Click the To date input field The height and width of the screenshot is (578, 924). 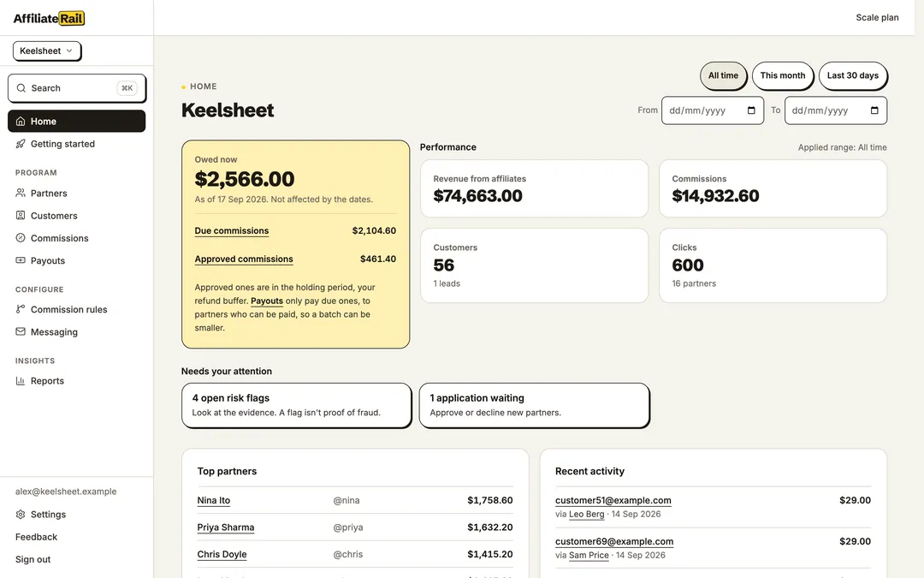[836, 110]
